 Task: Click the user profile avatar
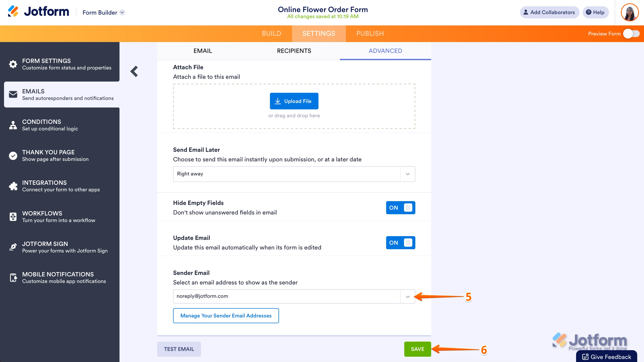point(630,12)
